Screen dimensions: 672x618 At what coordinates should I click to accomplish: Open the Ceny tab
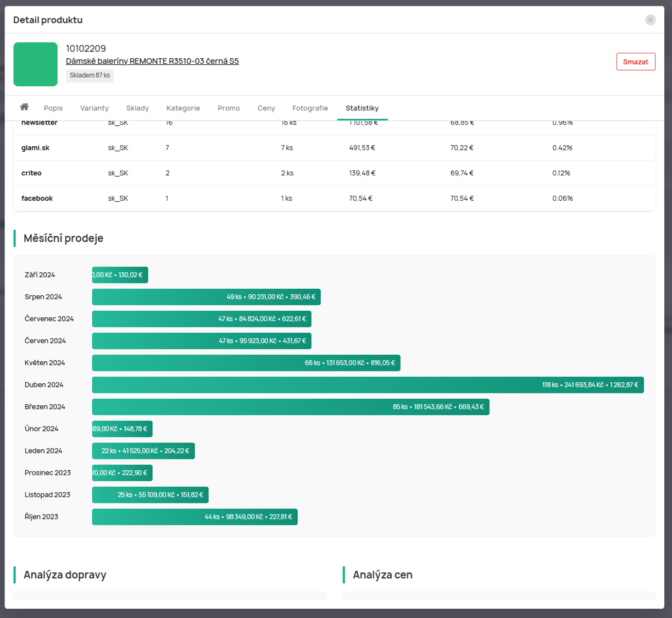pyautogui.click(x=266, y=108)
